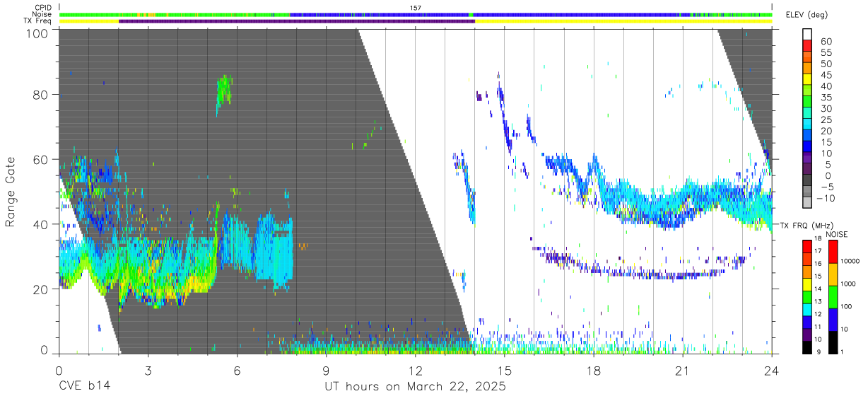Click the Range Gate y-axis title
This screenshot has width=868, height=401.
pyautogui.click(x=11, y=192)
